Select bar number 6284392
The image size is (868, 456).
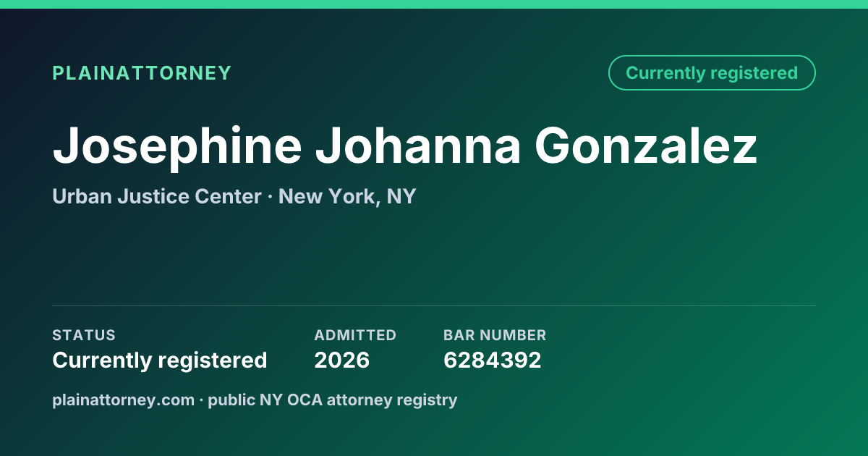[x=493, y=360]
